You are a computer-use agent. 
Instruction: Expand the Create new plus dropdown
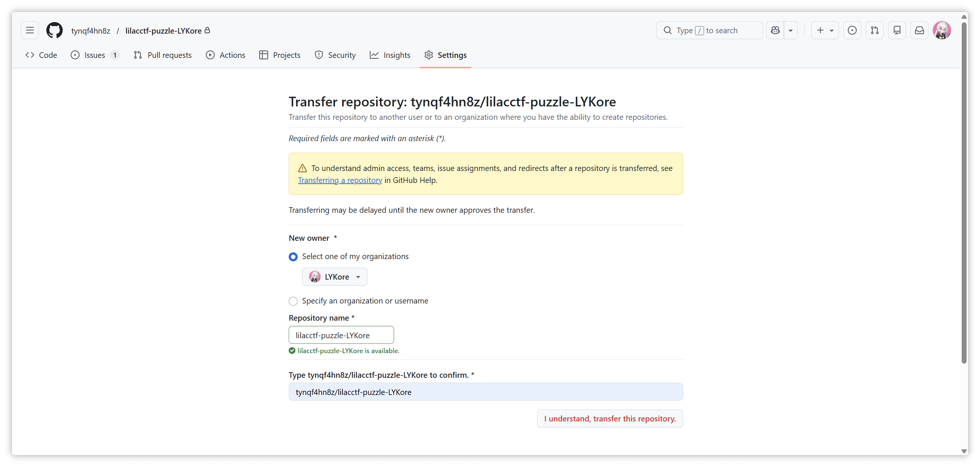(825, 30)
